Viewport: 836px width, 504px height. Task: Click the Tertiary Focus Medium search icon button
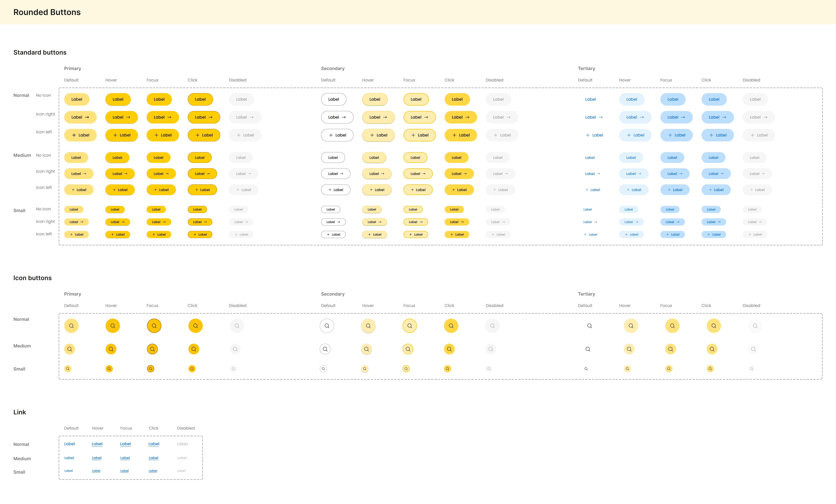tap(671, 349)
